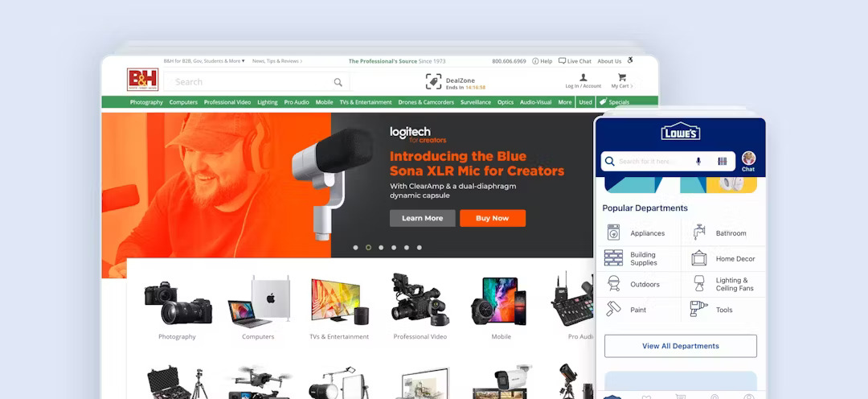Image resolution: width=868 pixels, height=399 pixels.
Task: Click the B&H logo
Action: point(142,80)
